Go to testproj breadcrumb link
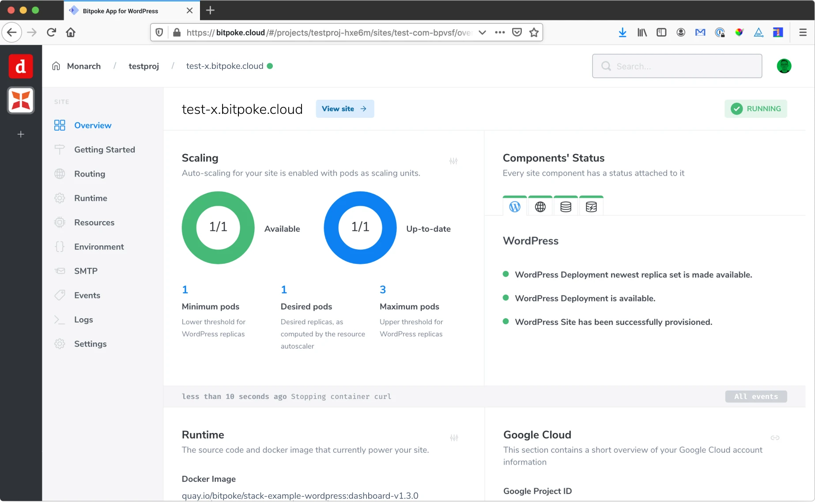The width and height of the screenshot is (815, 504). [x=143, y=66]
